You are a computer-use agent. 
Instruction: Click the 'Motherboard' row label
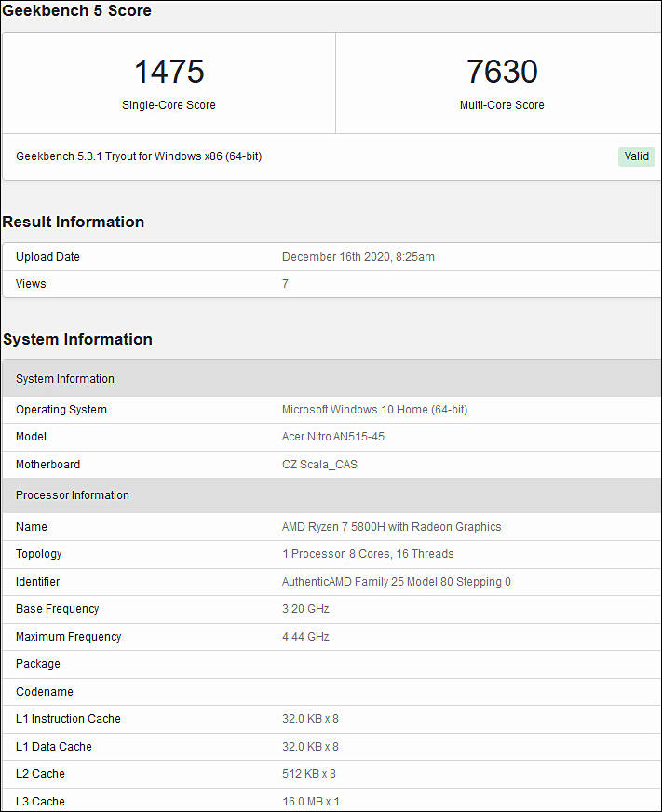47,465
